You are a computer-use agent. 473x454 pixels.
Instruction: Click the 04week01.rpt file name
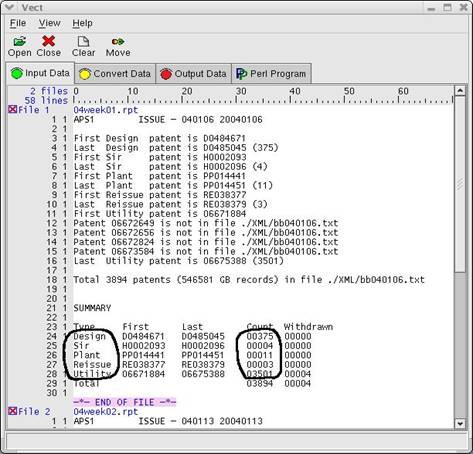pyautogui.click(x=106, y=110)
